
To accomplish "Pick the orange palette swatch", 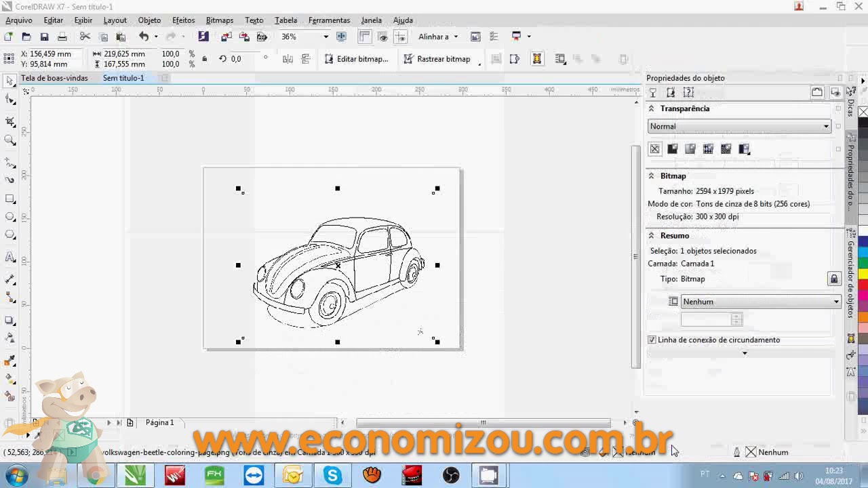I will click(863, 317).
